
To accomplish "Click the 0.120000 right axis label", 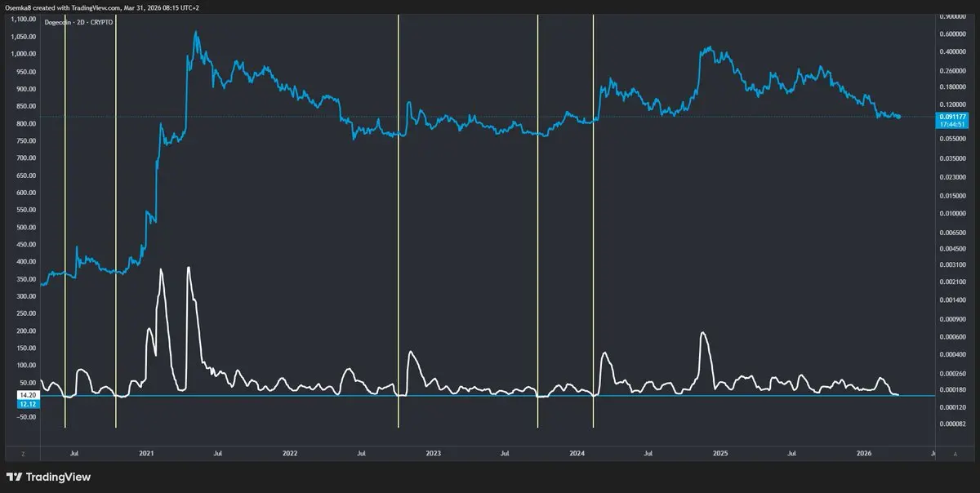I will point(953,104).
